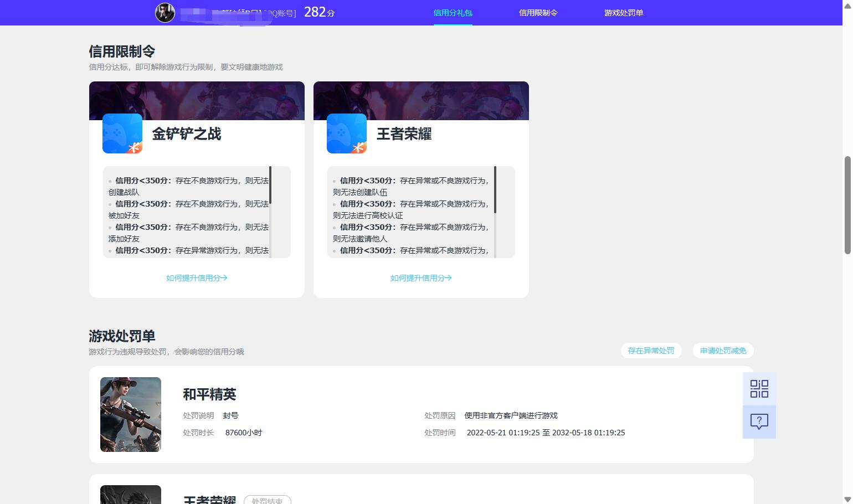Screen dimensions: 853x504
Task: Open the QR code floating icon
Action: [x=759, y=389]
